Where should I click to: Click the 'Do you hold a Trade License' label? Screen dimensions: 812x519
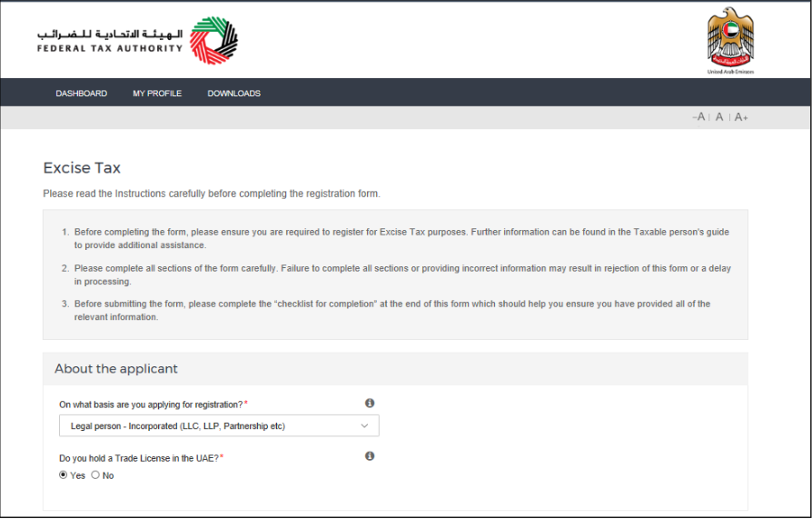[142, 458]
